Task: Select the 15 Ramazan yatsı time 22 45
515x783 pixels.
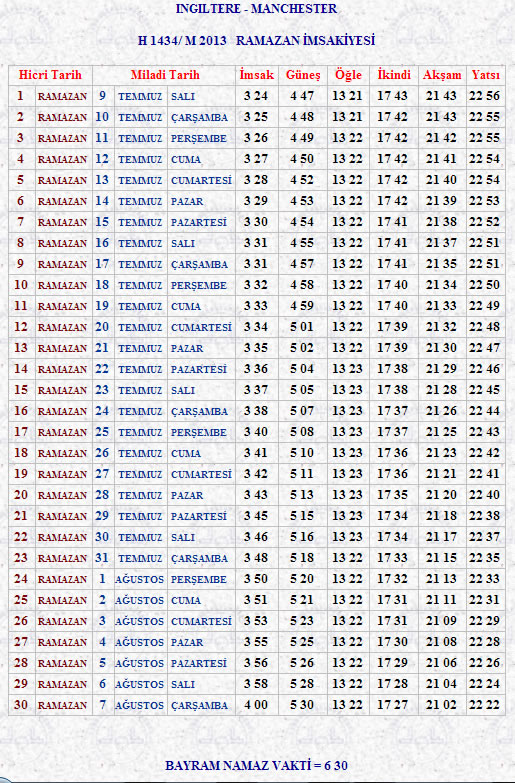Action: point(485,390)
